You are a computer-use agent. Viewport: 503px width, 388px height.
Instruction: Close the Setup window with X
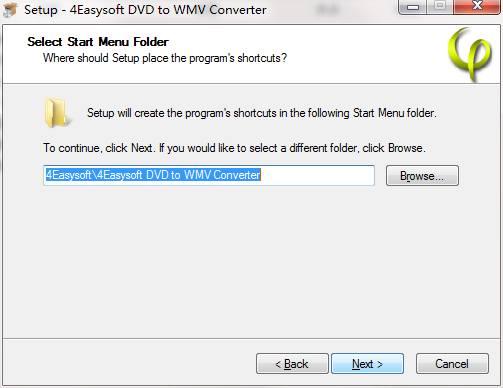pyautogui.click(x=477, y=6)
